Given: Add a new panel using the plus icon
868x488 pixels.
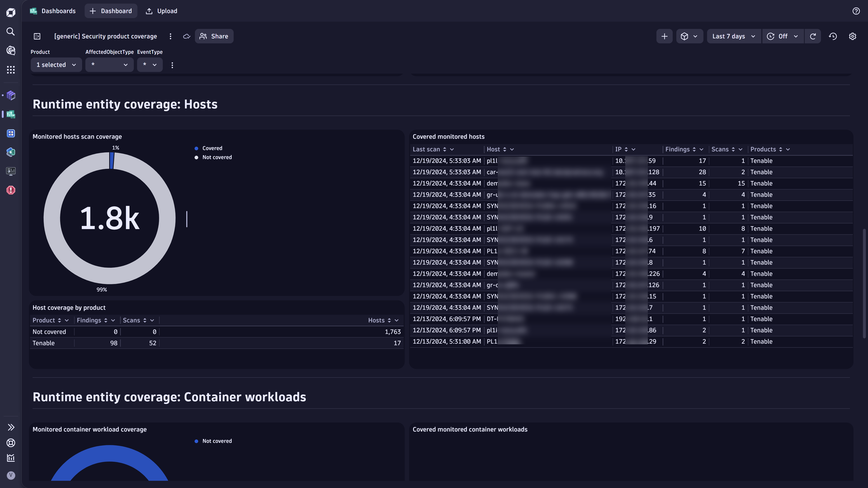Looking at the screenshot, I should coord(664,36).
